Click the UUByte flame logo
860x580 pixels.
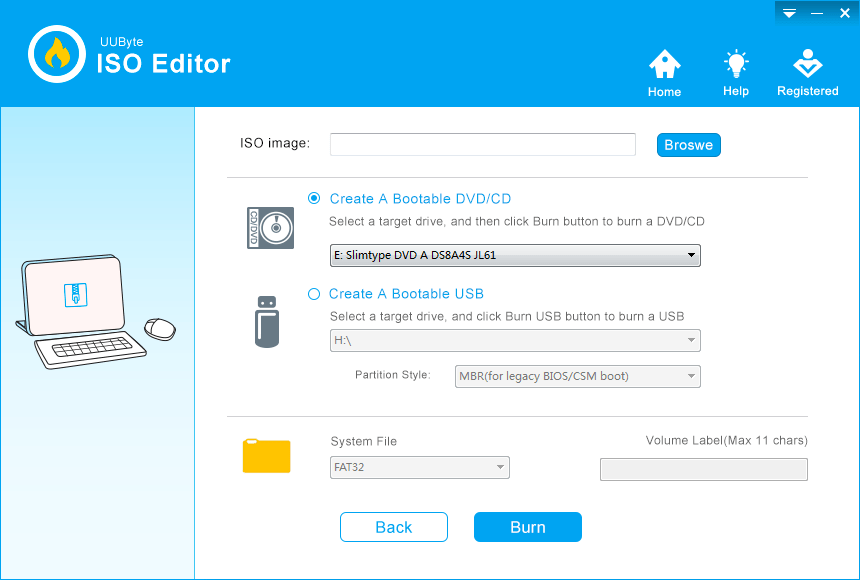tap(57, 54)
